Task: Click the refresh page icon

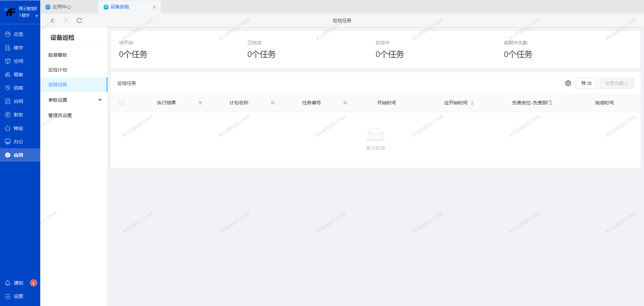Action: tap(79, 20)
